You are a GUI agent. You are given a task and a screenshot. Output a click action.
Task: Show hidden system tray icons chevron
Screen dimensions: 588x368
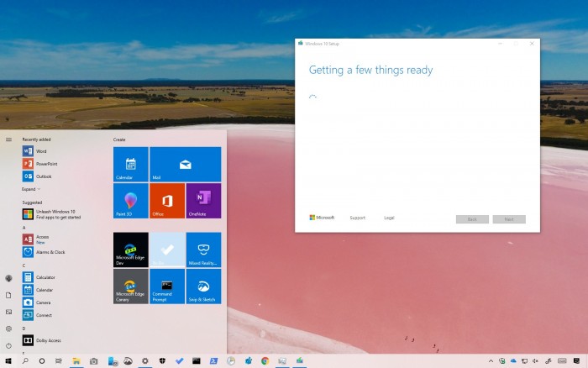[491, 361]
